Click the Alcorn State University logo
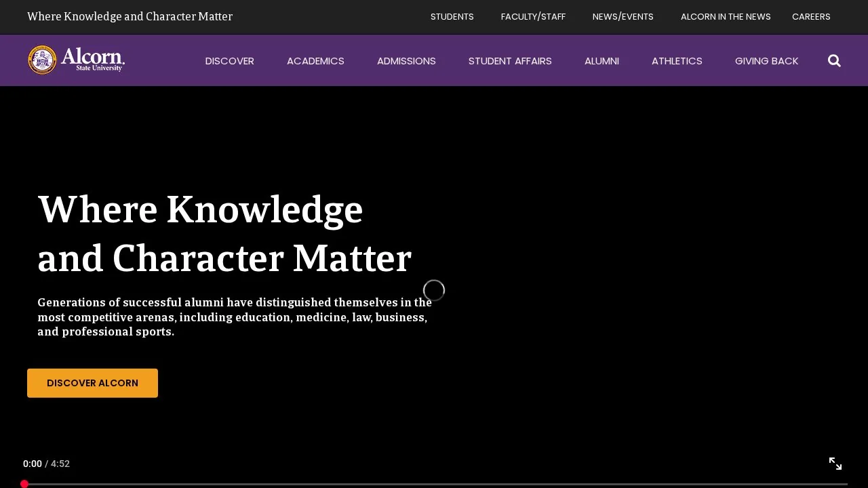The height and width of the screenshot is (488, 868). 76,60
